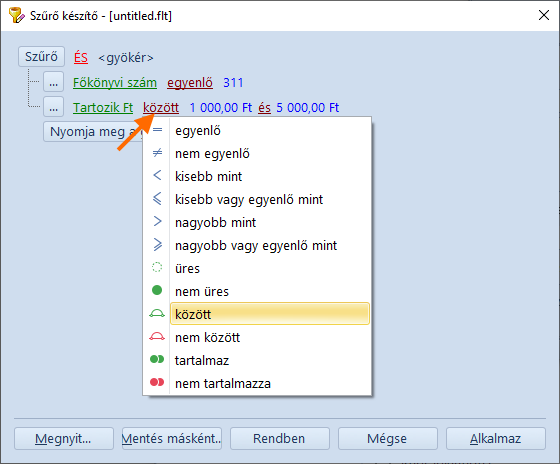This screenshot has height=464, width=560.
Task: Click the Alkalmaz button
Action: click(x=495, y=438)
